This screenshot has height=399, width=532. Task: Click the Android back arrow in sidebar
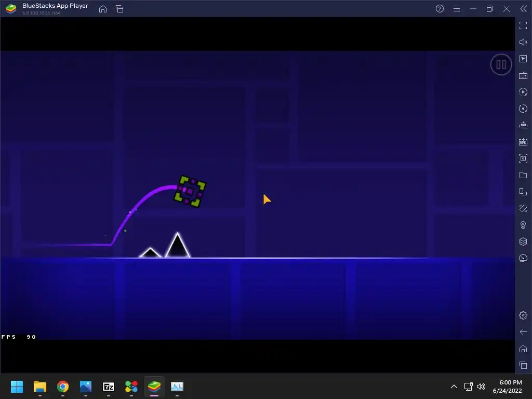[523, 332]
